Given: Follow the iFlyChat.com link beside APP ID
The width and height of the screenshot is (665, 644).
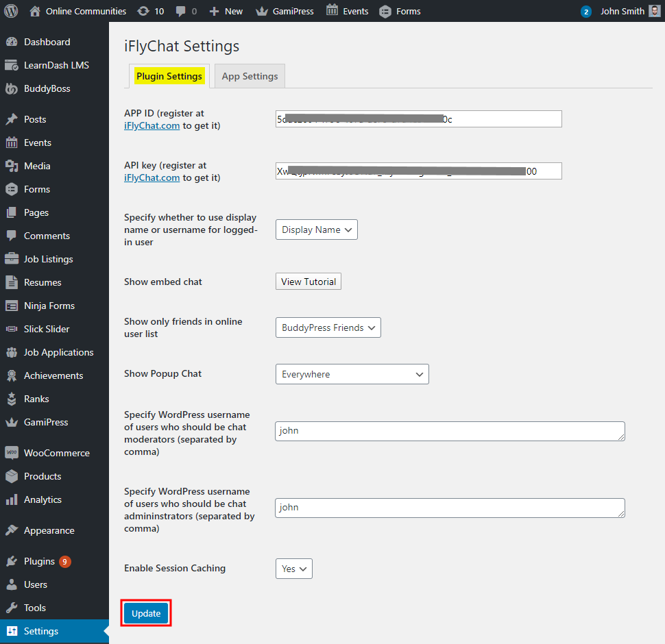Looking at the screenshot, I should click(152, 125).
